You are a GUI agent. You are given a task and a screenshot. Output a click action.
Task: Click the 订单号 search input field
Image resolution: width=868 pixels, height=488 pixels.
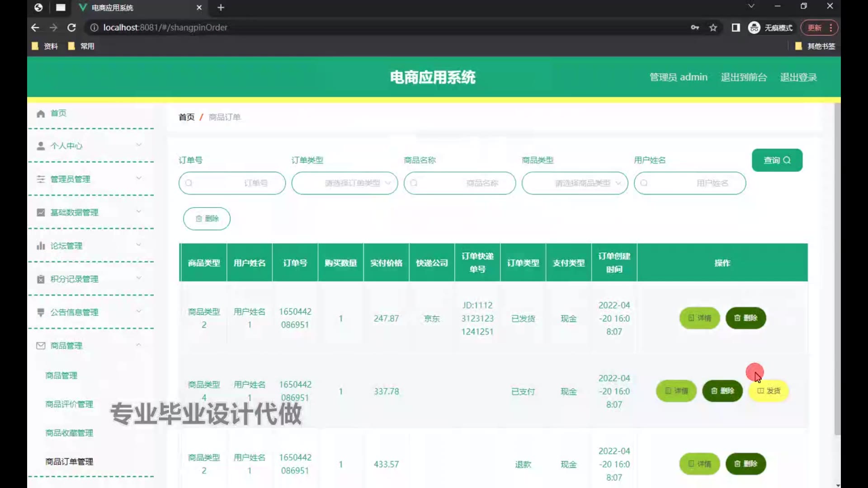(x=232, y=183)
